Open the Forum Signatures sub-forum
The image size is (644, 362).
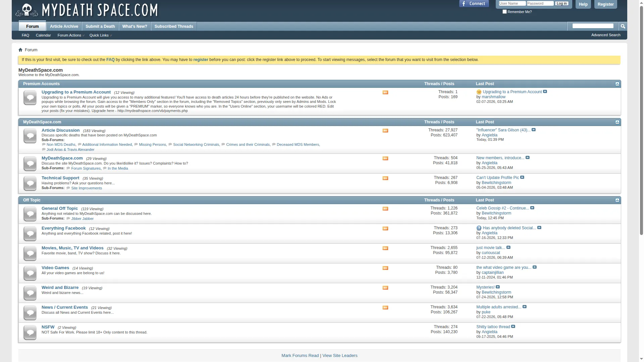pos(86,169)
